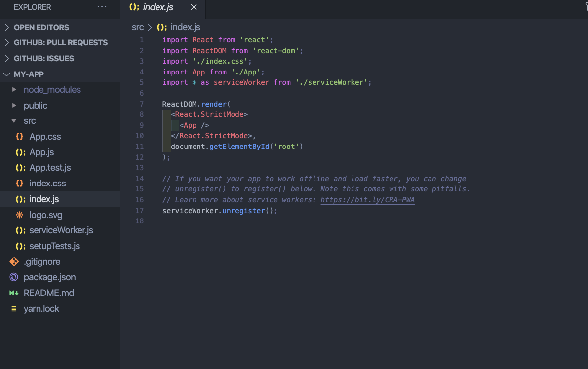Click the SVG icon next to logo.svg
Viewport: 588px width, 369px height.
[x=19, y=215]
